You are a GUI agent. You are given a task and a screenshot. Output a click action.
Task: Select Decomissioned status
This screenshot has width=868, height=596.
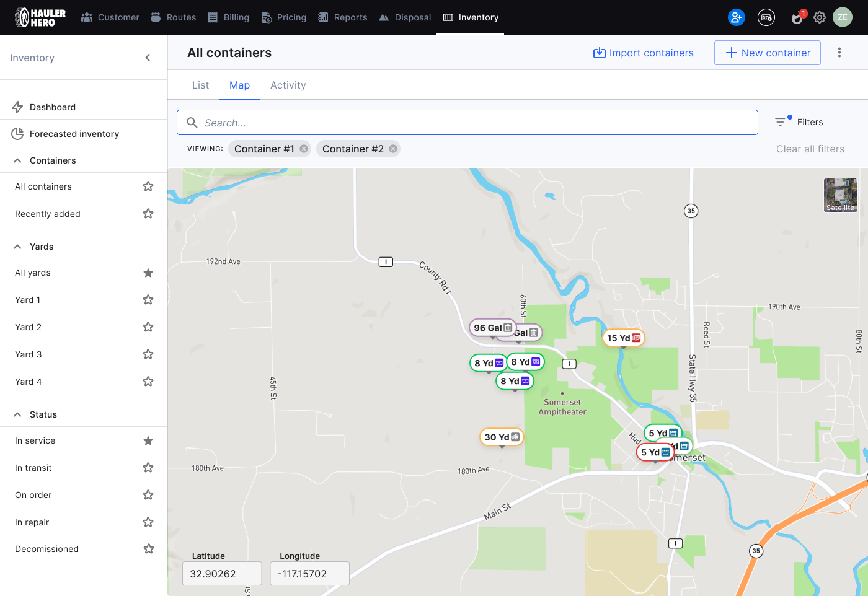[47, 549]
